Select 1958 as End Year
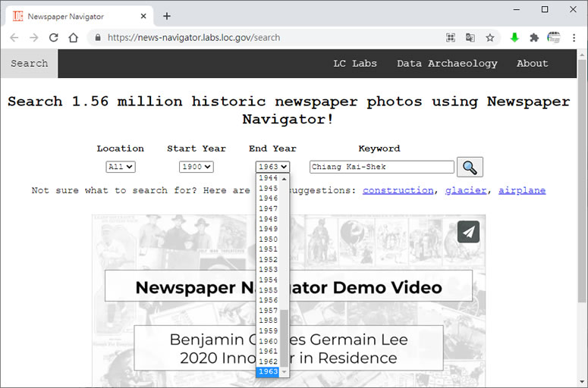This screenshot has height=388, width=588. coord(268,321)
